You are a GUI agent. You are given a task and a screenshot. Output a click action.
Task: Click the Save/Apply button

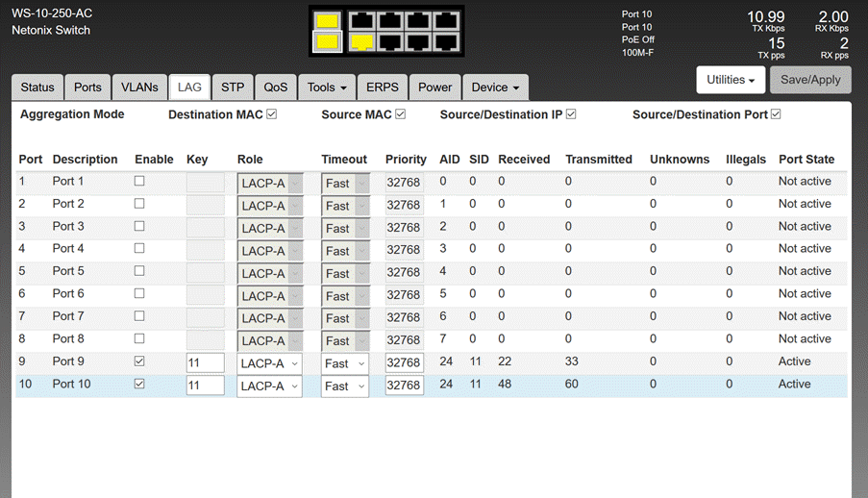coord(810,80)
